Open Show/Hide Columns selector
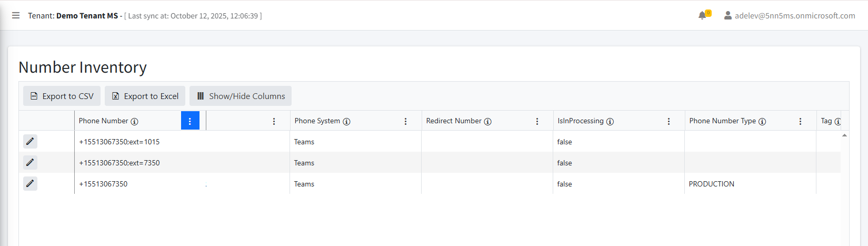This screenshot has height=246, width=868. pyautogui.click(x=241, y=96)
